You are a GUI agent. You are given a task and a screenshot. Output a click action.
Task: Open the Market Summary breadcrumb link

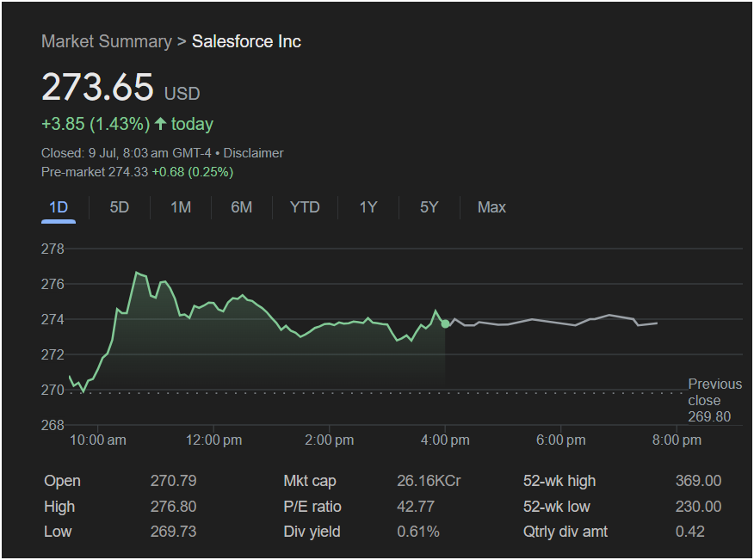(x=106, y=42)
